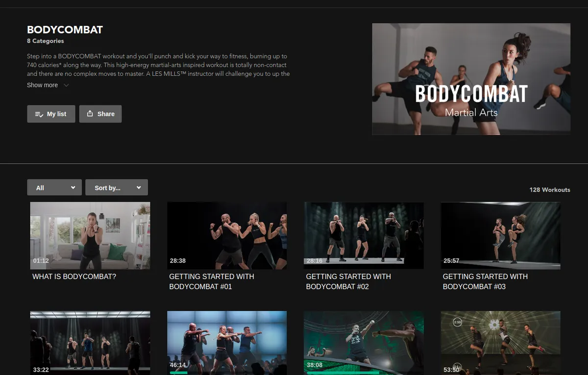The image size is (588, 375).
Task: Open Getting Started #01 thumbnail showing 28:38
Action: pos(227,235)
